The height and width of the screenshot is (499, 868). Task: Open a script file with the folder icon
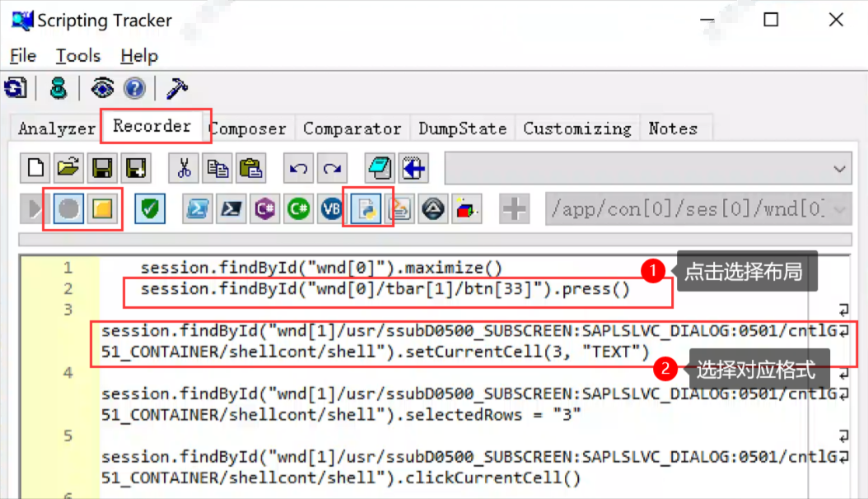[68, 168]
